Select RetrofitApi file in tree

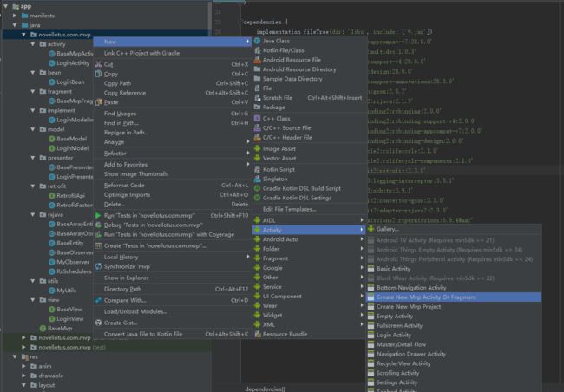click(x=70, y=196)
